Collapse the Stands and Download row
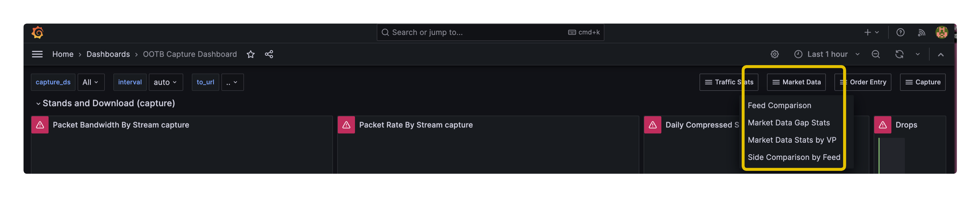This screenshot has width=980, height=197. coord(38,103)
